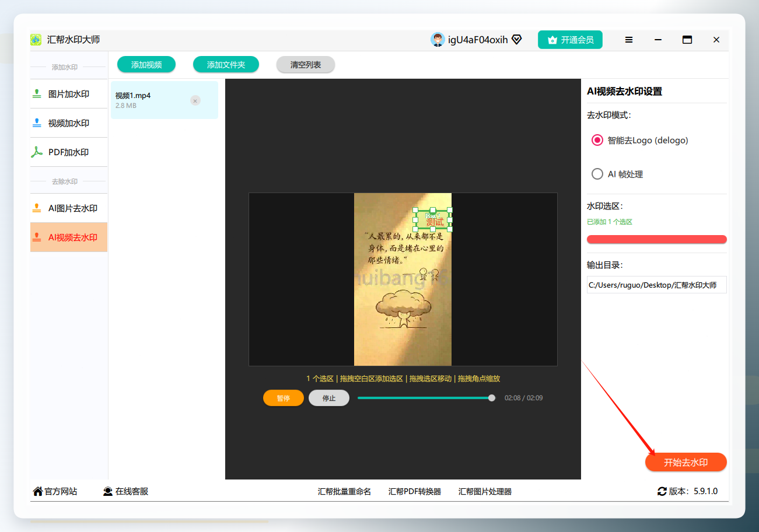Open the hamburger menu icon in the title bar
Image resolution: width=759 pixels, height=532 pixels.
point(629,40)
